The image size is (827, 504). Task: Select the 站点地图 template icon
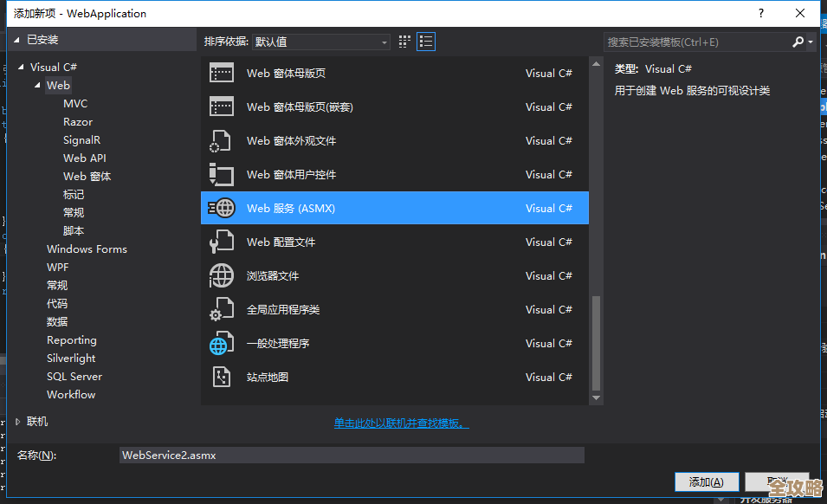point(222,377)
